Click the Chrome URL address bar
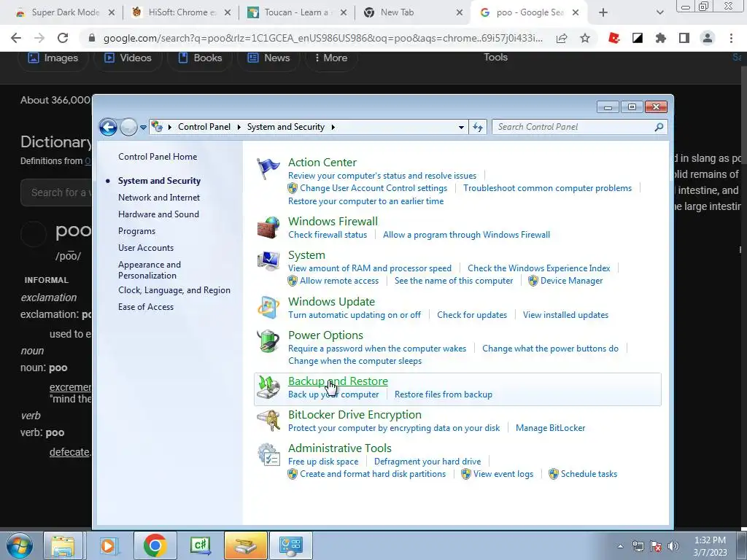Image resolution: width=747 pixels, height=560 pixels. click(322, 38)
